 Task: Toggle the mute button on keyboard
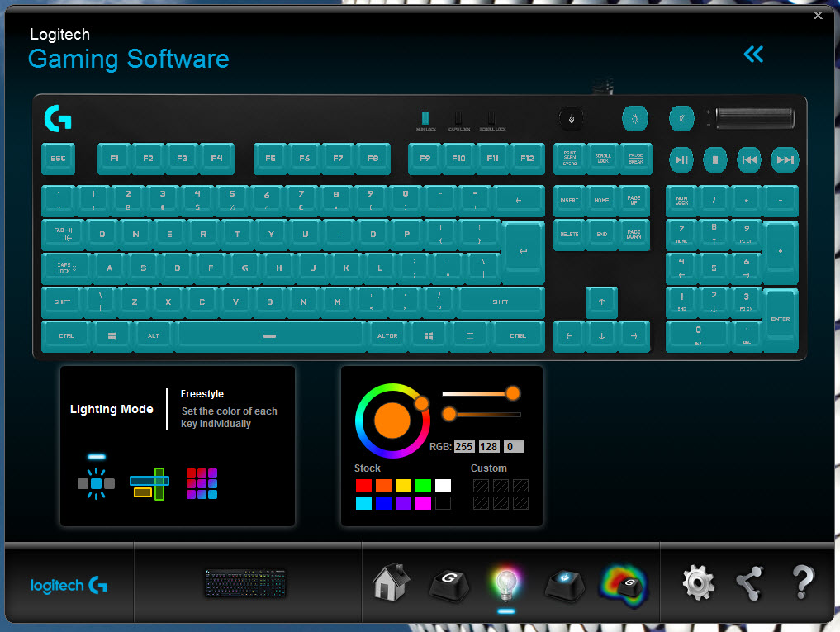[x=681, y=118]
